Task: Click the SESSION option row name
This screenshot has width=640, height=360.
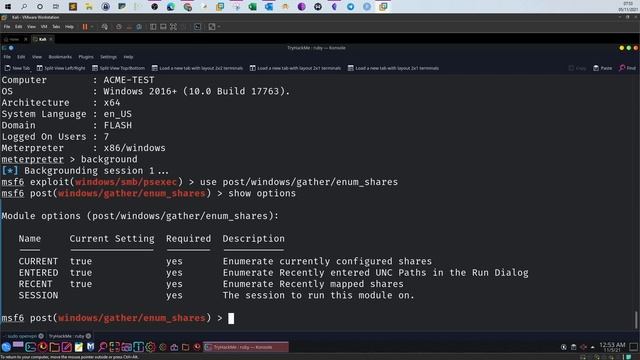Action: 38,295
